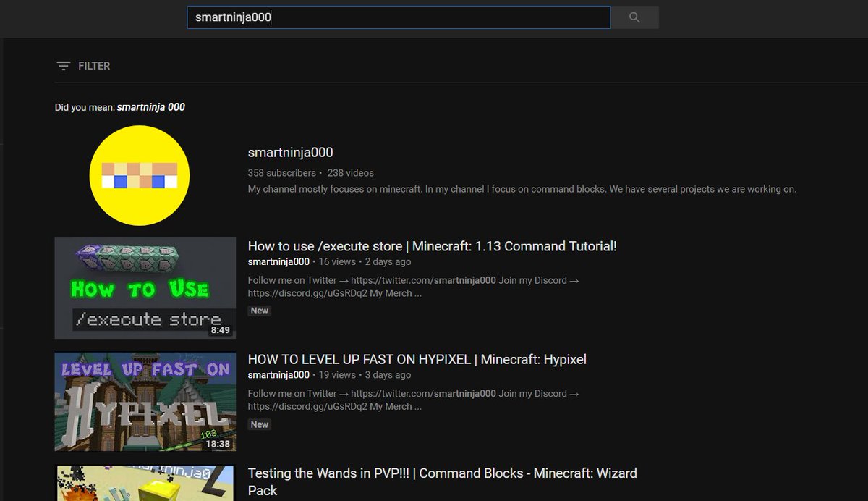The image size is (868, 501).
Task: Focus the search box containing smartninja000
Action: coord(399,17)
